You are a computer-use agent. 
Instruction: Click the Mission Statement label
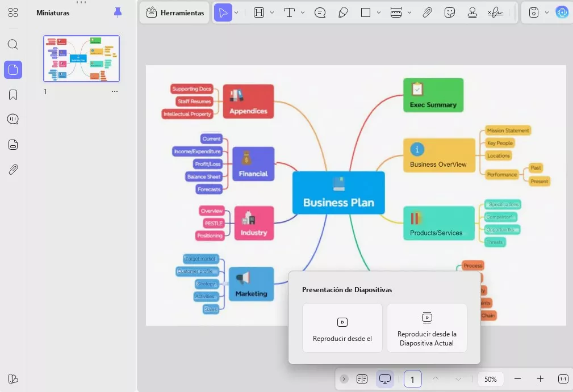tap(508, 130)
